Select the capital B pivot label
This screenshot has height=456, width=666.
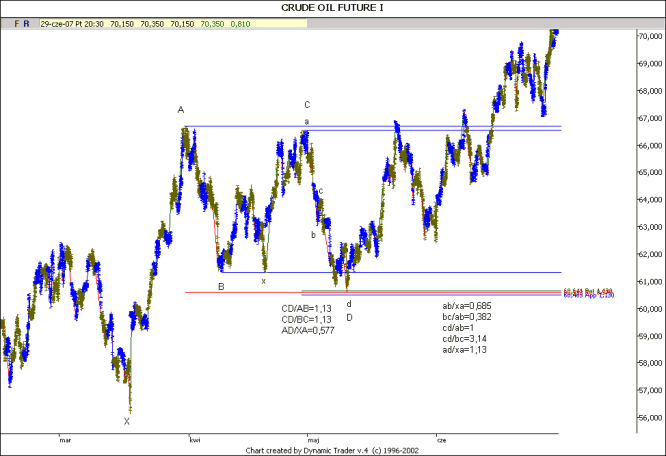221,287
